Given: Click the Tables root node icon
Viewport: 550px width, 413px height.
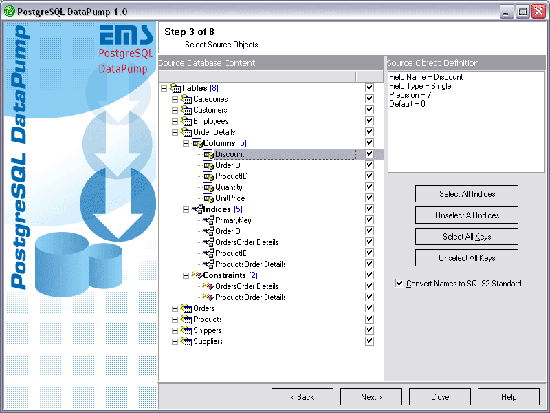Looking at the screenshot, I should (x=175, y=88).
